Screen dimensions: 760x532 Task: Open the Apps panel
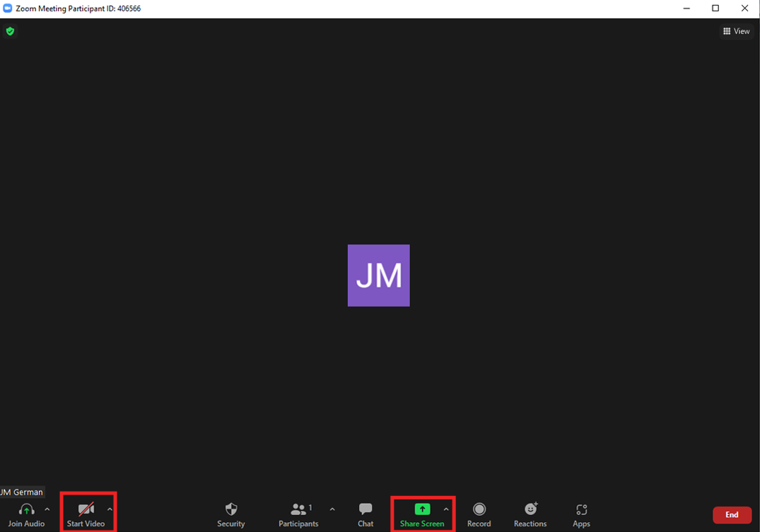pos(581,515)
